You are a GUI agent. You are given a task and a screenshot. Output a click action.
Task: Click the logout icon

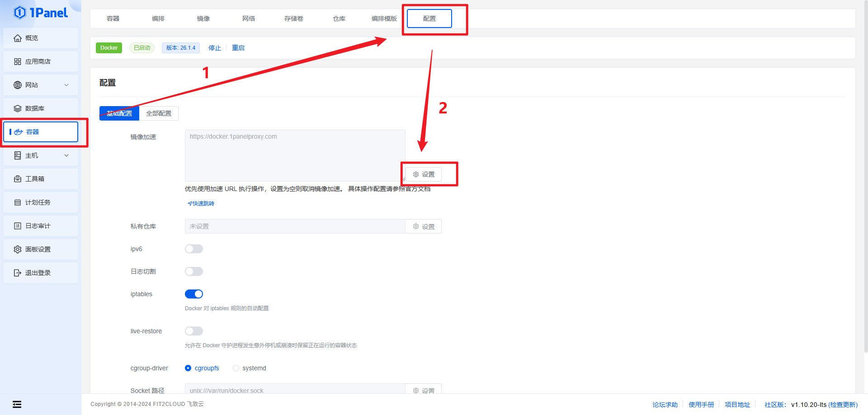point(18,273)
